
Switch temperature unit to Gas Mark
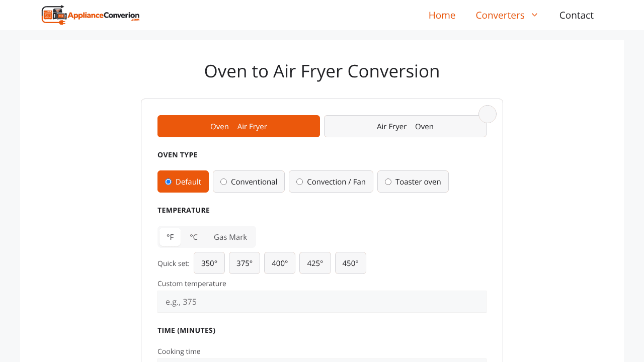click(230, 237)
